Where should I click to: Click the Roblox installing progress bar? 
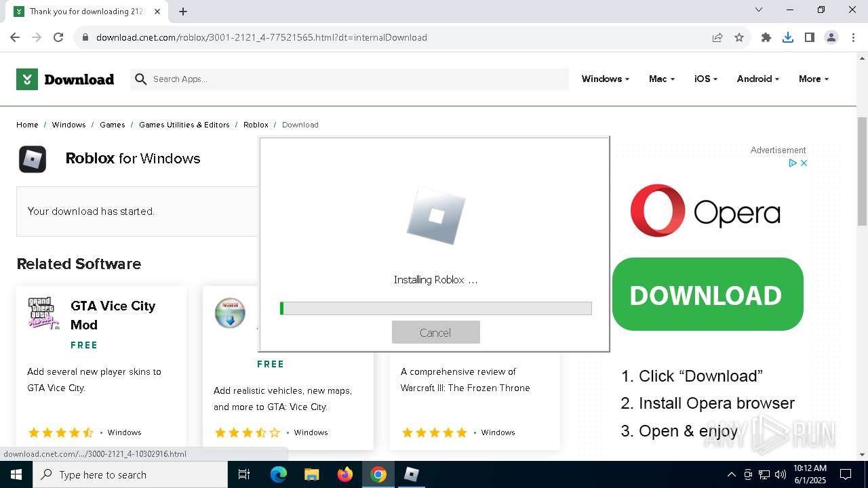[x=435, y=308]
